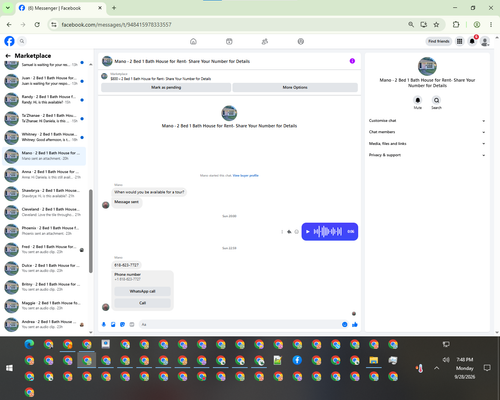
Task: Click Find friends button
Action: coord(439,41)
